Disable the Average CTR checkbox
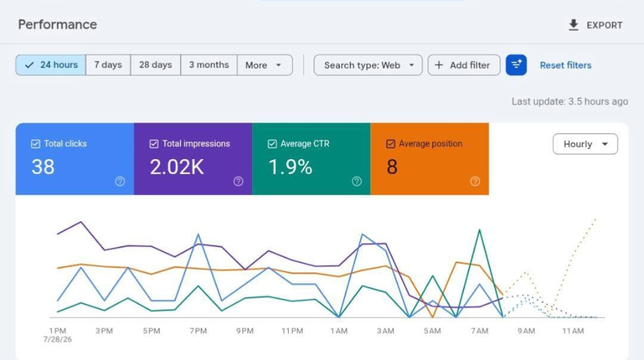This screenshot has width=644, height=360. [x=272, y=144]
